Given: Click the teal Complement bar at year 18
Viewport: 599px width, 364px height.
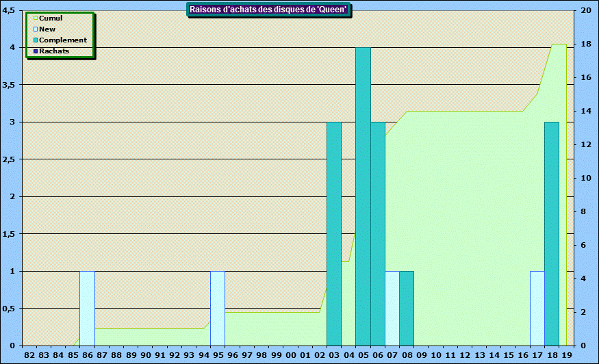Looking at the screenshot, I should (x=552, y=233).
